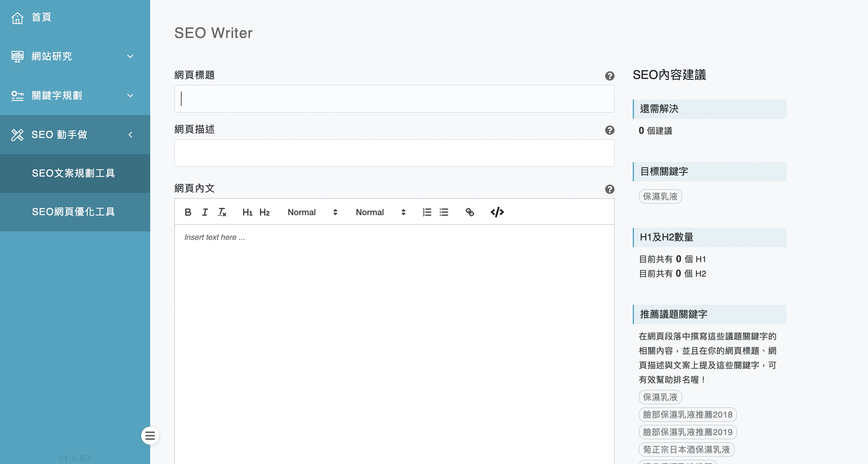This screenshot has height=464, width=868.
Task: Insert an ordered numbered list
Action: pos(426,212)
